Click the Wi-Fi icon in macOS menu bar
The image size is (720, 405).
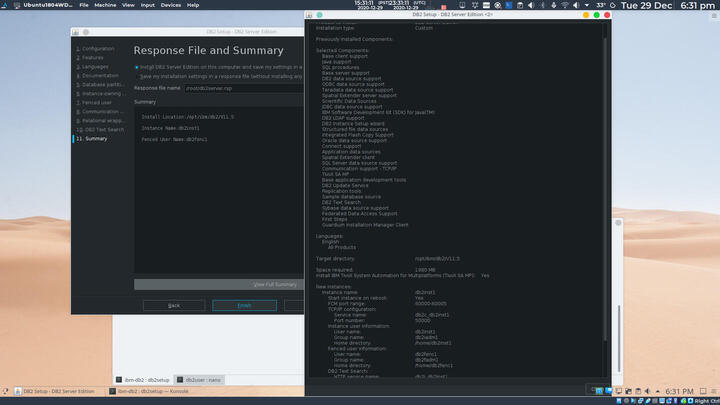pos(564,5)
